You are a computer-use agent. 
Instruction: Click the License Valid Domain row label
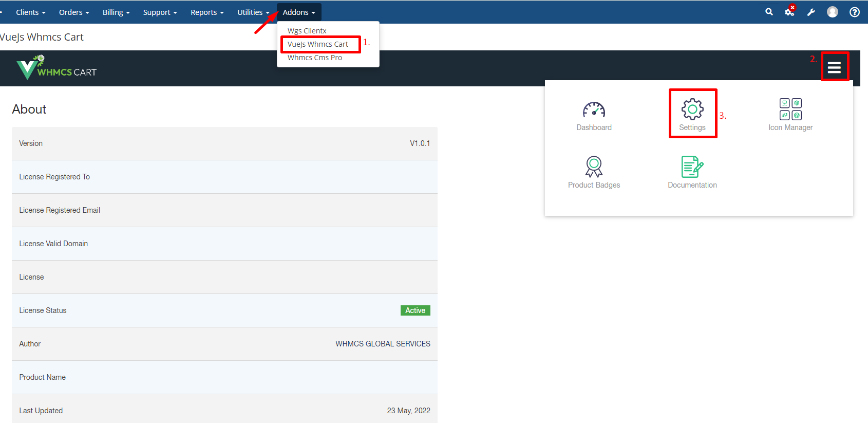pos(53,244)
